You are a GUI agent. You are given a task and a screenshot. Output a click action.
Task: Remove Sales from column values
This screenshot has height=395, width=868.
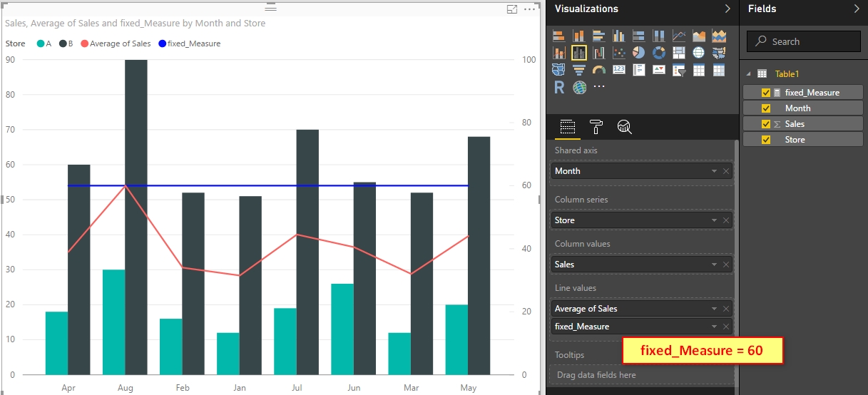pos(726,265)
